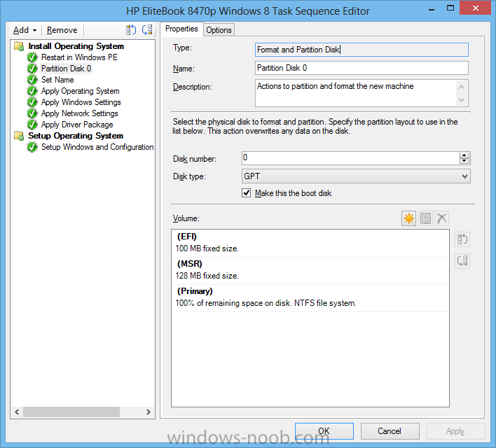Select the (EFI) volume entry
Image resolution: width=496 pixels, height=448 pixels.
point(310,244)
